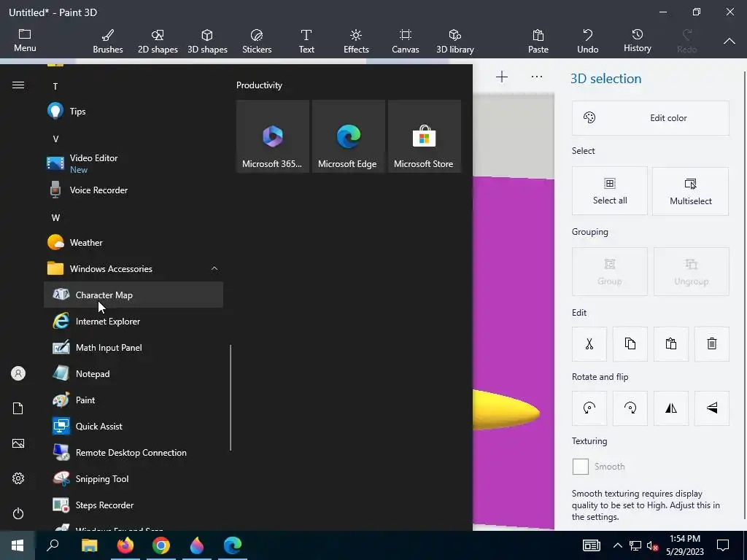Image resolution: width=747 pixels, height=560 pixels.
Task: Open Quick Assist
Action: [133, 426]
